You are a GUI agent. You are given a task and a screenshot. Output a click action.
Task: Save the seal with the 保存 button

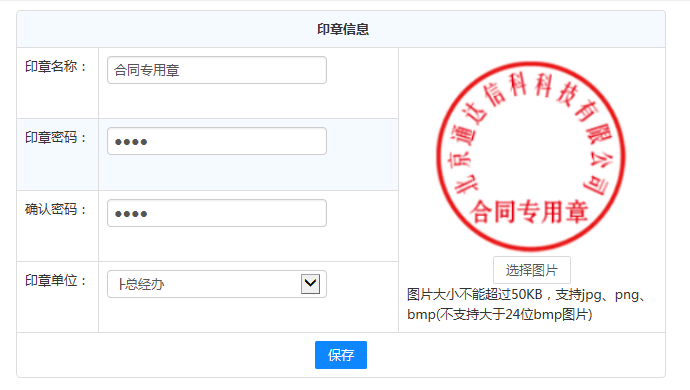pos(341,355)
